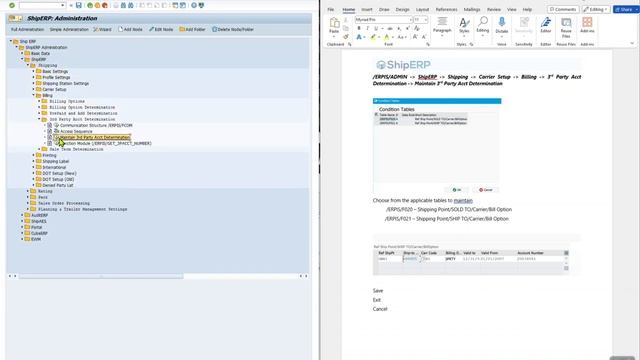
Task: Click the Text Effects blue A icon
Action: [x=359, y=37]
